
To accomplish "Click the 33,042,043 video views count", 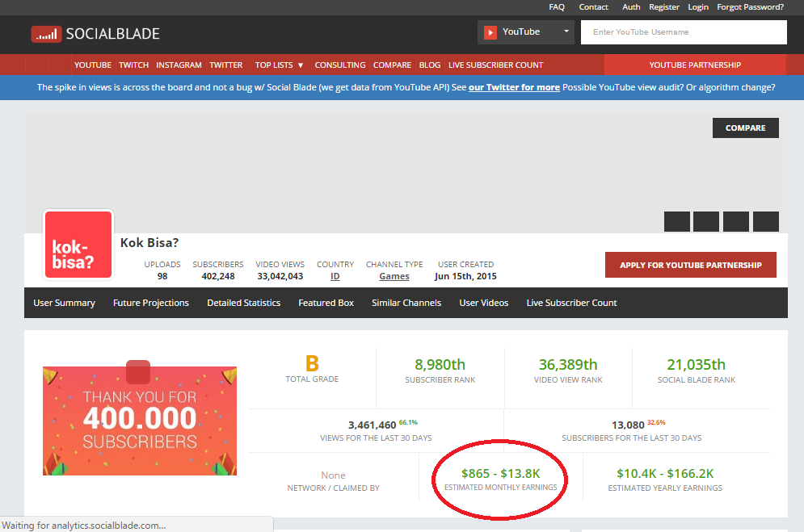I will pos(280,276).
